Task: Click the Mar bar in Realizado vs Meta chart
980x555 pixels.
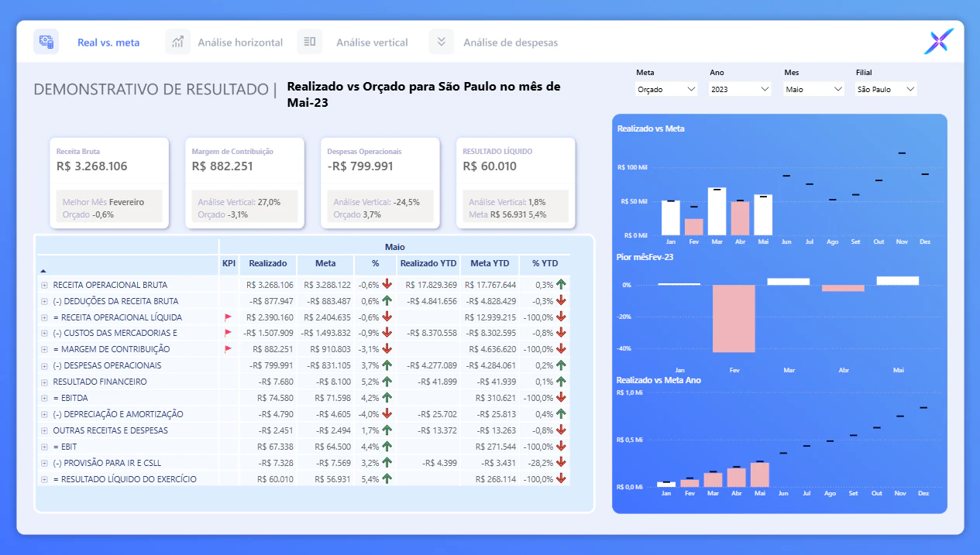Action: 717,211
